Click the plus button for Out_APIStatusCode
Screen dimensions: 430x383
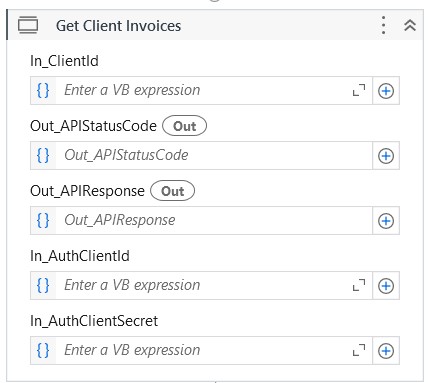(386, 156)
